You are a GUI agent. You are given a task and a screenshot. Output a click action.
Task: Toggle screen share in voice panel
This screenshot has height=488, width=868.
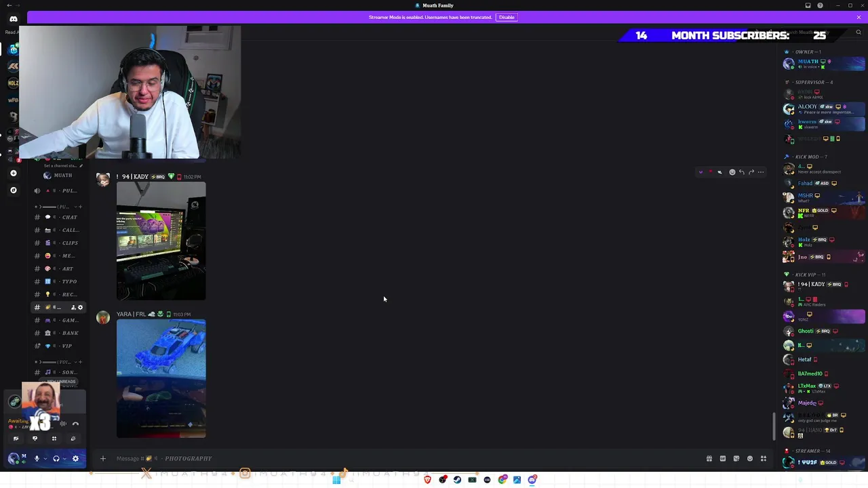tap(35, 439)
